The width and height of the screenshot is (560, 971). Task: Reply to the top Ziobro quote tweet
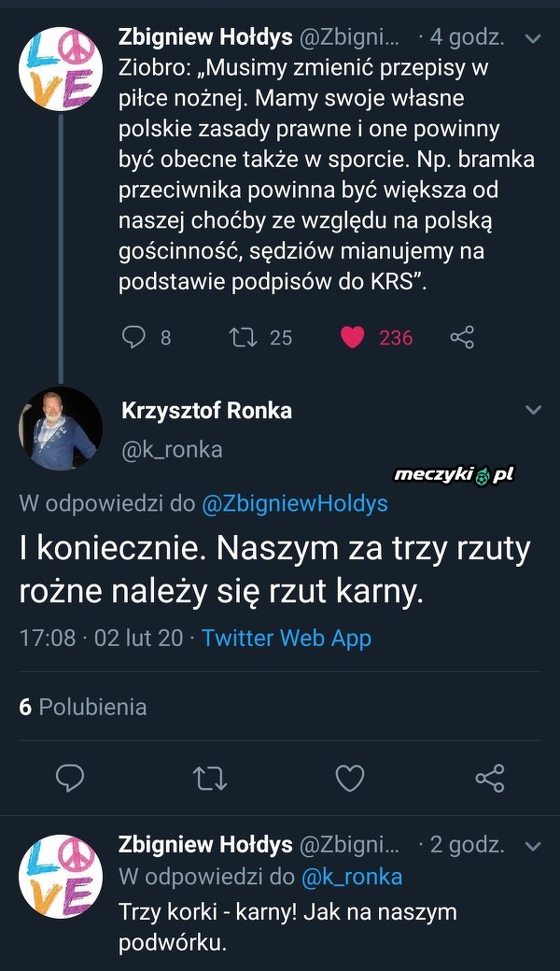pos(134,337)
